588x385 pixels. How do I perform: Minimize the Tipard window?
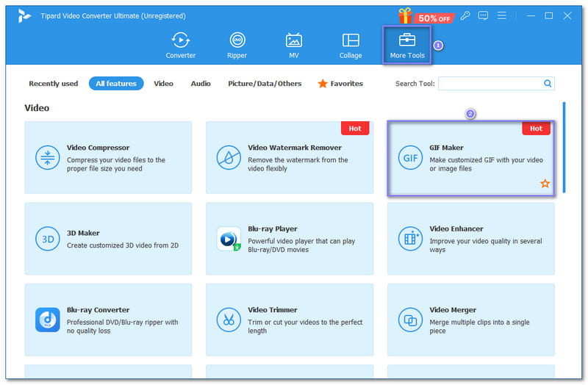coord(531,15)
